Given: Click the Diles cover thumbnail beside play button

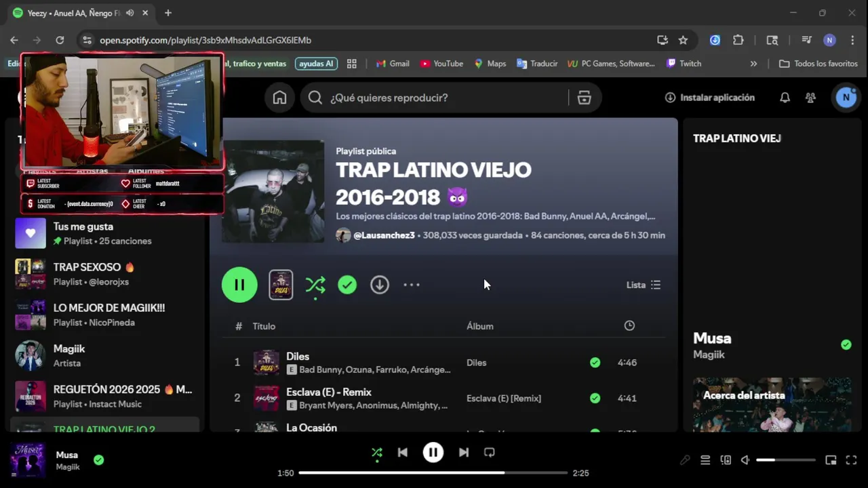Looking at the screenshot, I should click(x=281, y=285).
